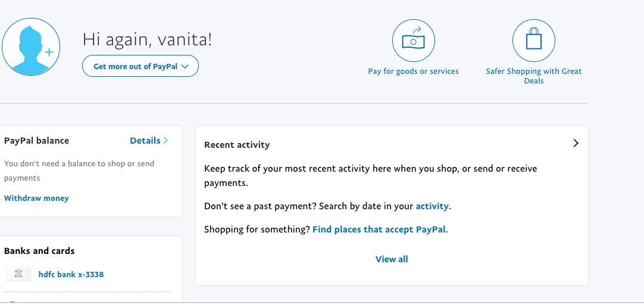The width and height of the screenshot is (644, 304).
Task: Click the shopping bag icon
Action: tap(533, 41)
